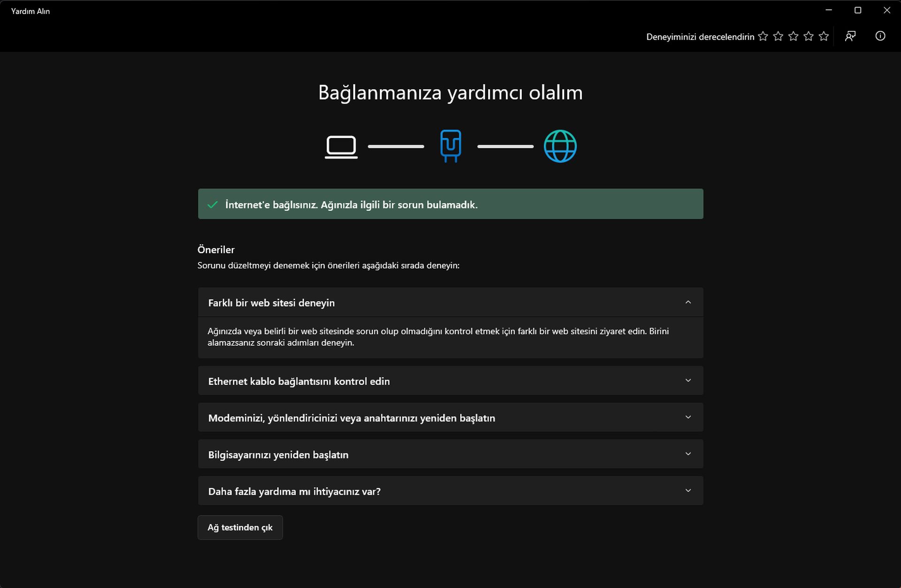Rate experience with the second star
The image size is (901, 588).
[x=778, y=36]
